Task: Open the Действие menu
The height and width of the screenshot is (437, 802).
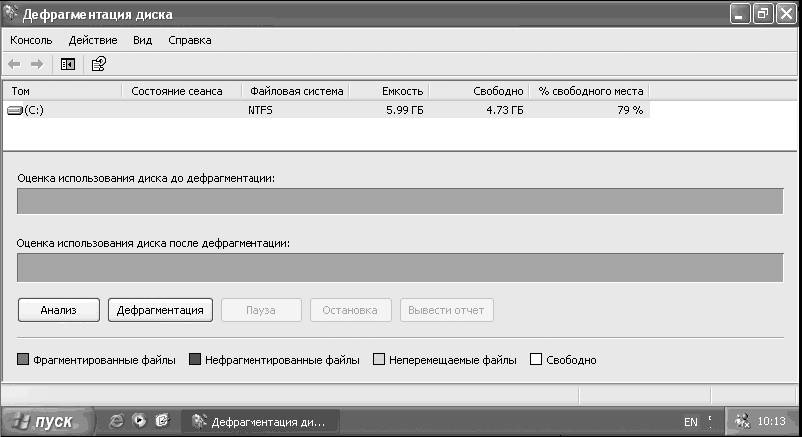Action: tap(93, 40)
